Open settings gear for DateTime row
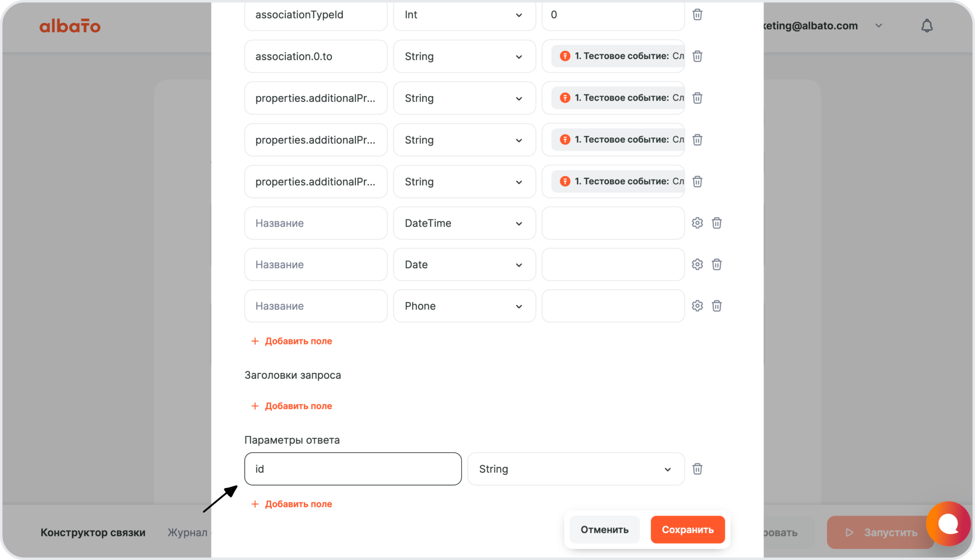Viewport: 975px width, 560px height. click(x=697, y=223)
